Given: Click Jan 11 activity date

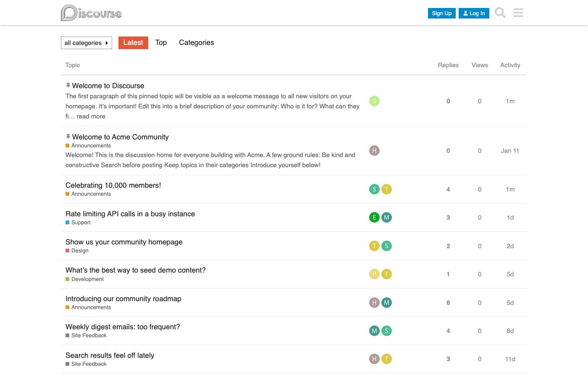Looking at the screenshot, I should point(510,151).
